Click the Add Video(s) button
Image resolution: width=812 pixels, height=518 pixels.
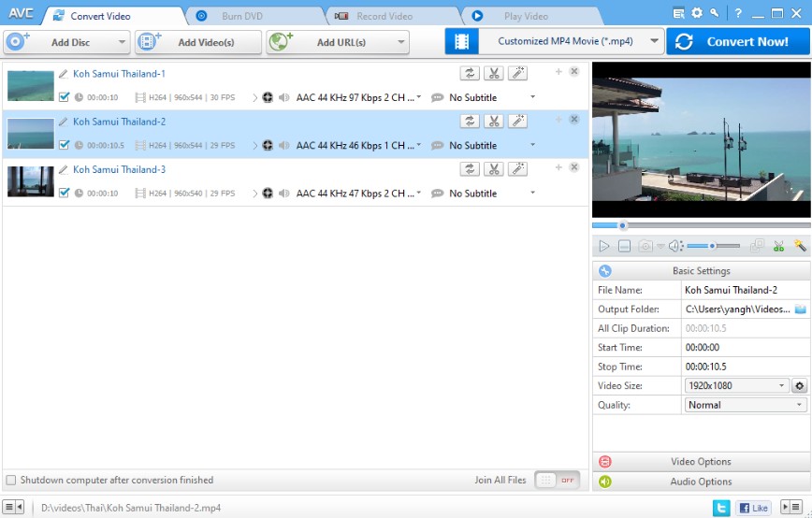pos(198,42)
